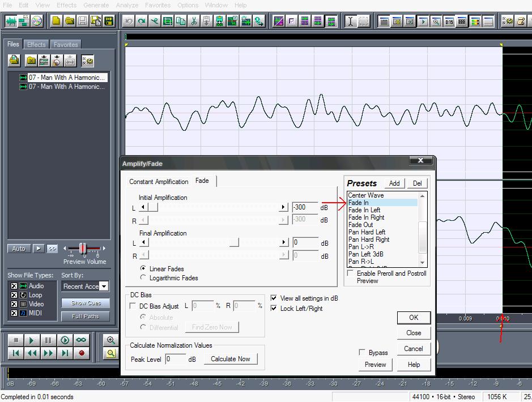Screen dimensions: 532x402
Task: Click the Initial Amplification L dB field
Action: tap(305, 207)
